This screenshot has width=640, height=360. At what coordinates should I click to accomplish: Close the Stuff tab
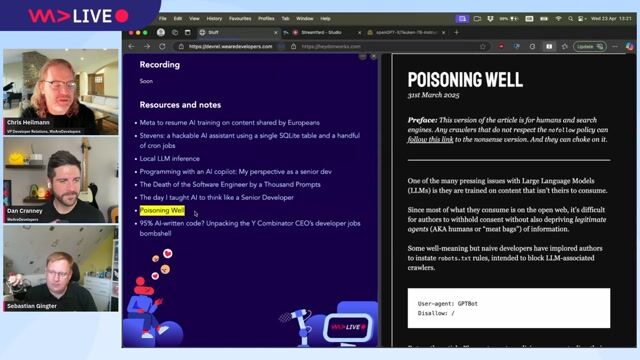click(x=276, y=32)
